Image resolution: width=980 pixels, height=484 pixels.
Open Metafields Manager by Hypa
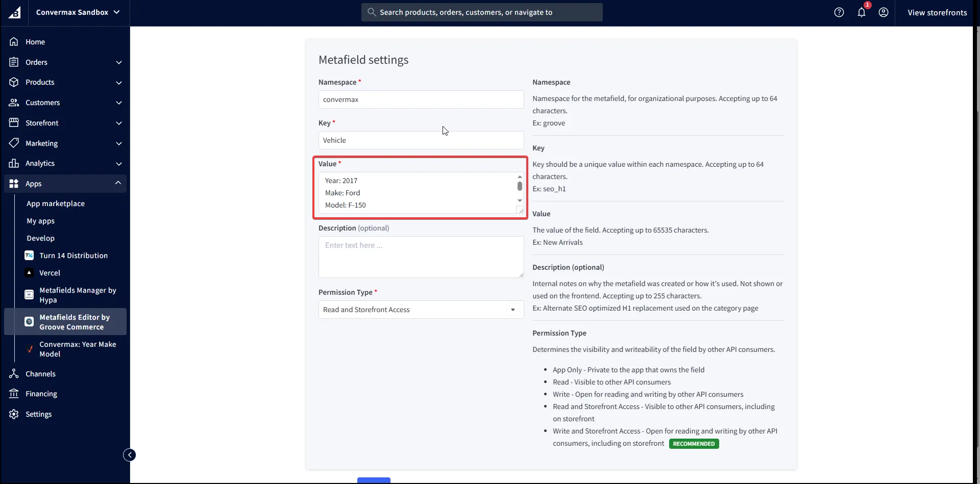click(77, 295)
